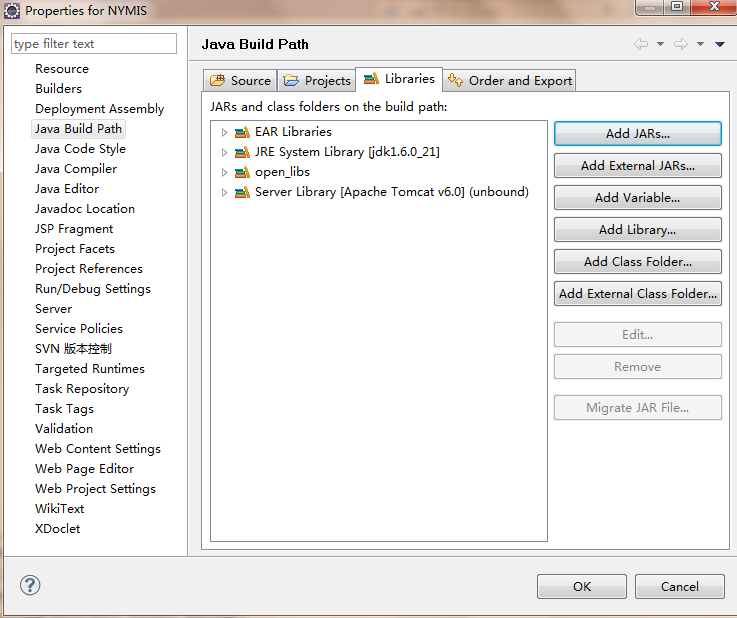Select the Libraries tab
737x618 pixels.
click(x=399, y=79)
